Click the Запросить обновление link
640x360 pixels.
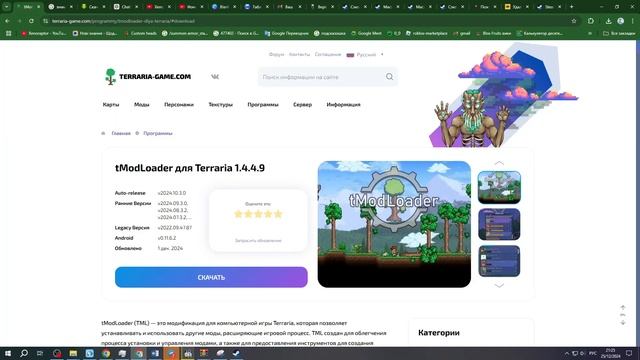tap(258, 240)
